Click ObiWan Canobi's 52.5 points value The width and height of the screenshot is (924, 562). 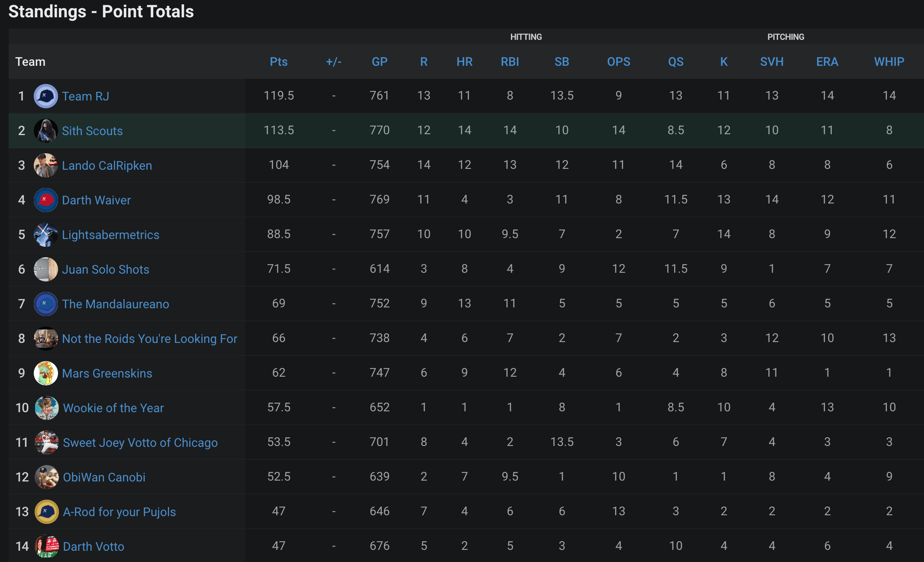279,476
